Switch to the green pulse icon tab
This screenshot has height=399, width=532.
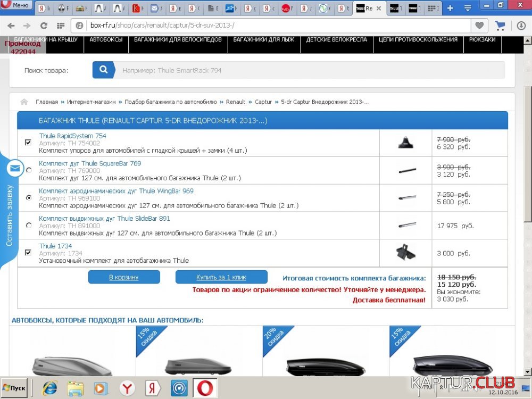point(325,9)
